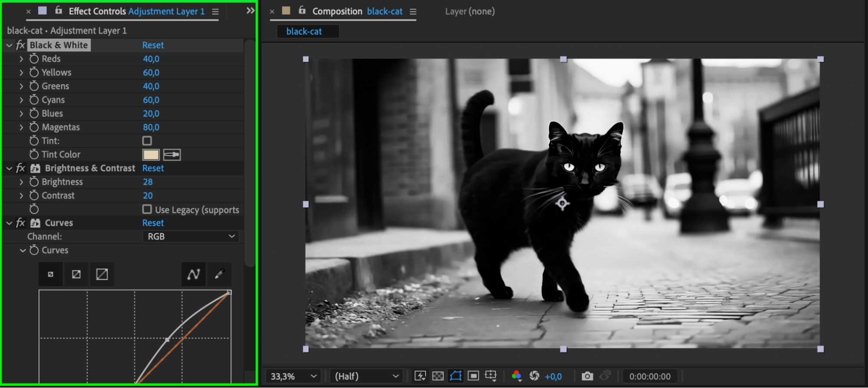Viewport: 868px width, 388px height.
Task: Click the reset exposure icon
Action: coord(535,376)
